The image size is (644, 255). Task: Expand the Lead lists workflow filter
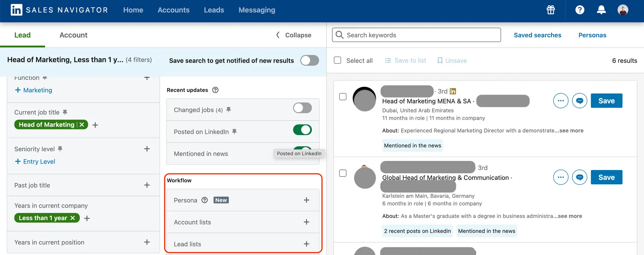[306, 244]
